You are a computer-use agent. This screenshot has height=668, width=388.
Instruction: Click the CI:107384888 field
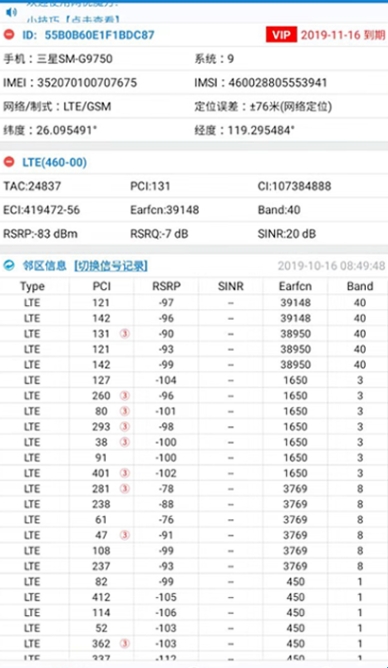click(294, 186)
